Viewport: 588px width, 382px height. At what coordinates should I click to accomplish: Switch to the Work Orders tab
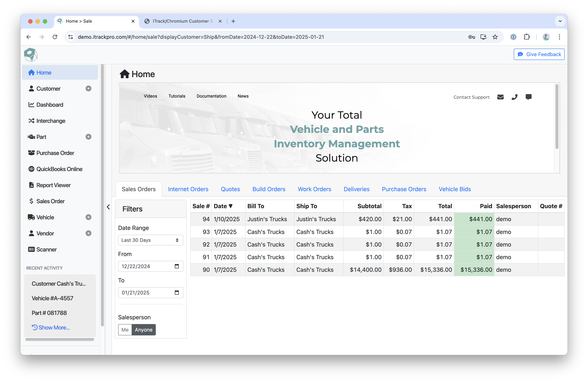coord(314,189)
